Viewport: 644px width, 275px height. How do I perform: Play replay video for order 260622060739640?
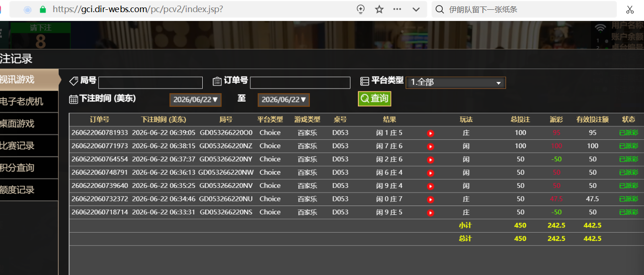(x=431, y=186)
